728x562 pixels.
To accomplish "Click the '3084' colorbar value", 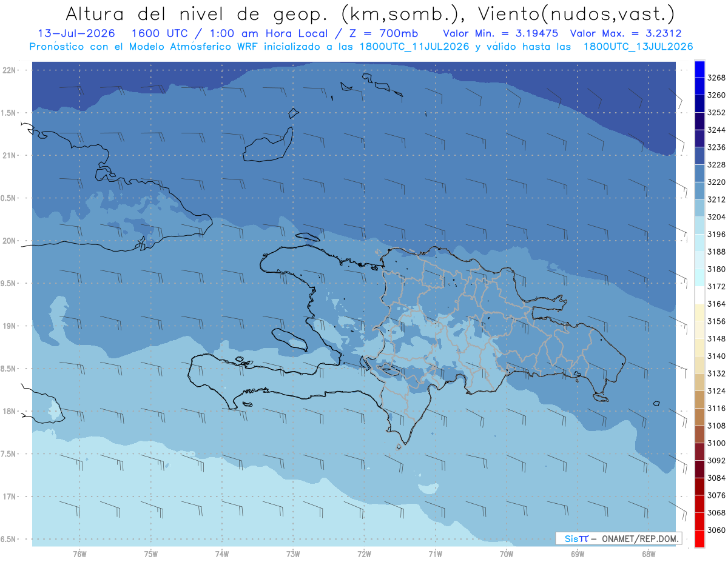I will pyautogui.click(x=716, y=478).
